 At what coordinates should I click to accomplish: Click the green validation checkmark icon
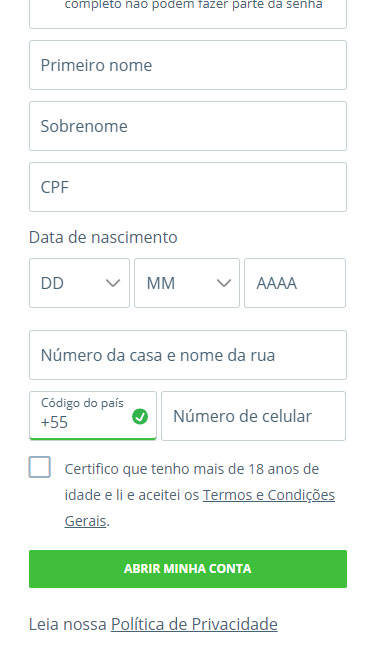tap(140, 416)
